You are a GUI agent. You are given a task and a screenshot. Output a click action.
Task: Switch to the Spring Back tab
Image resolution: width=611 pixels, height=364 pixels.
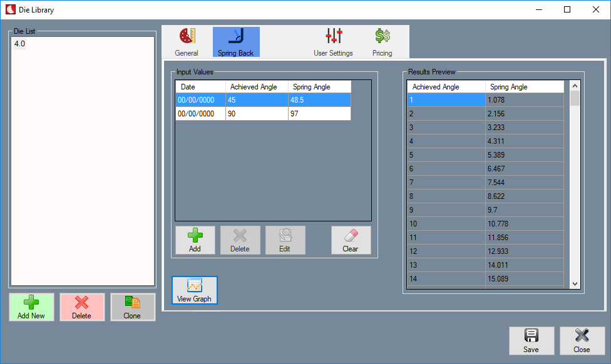(x=236, y=43)
